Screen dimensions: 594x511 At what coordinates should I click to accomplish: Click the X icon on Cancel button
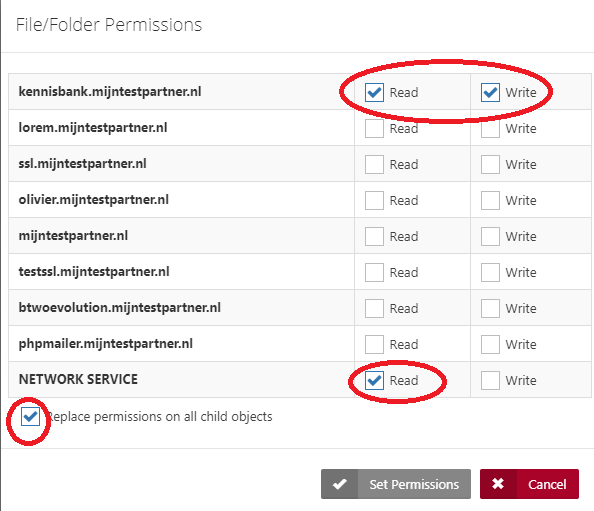(x=498, y=484)
